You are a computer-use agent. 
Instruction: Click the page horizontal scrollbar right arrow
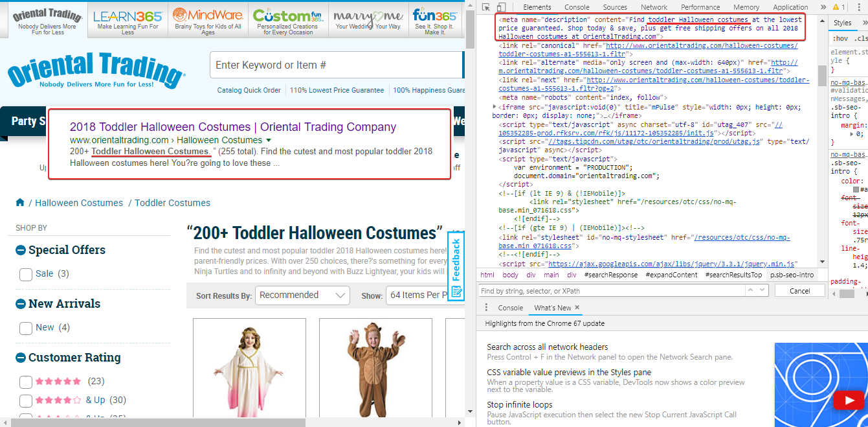(x=460, y=422)
